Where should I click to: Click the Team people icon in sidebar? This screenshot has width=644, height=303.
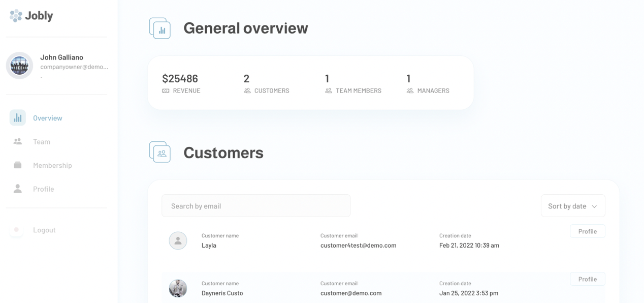18,142
